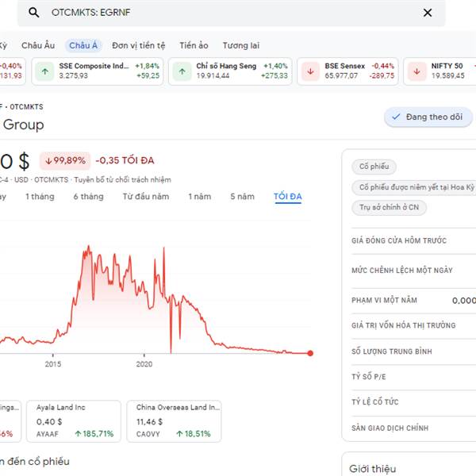476x476 pixels.
Task: Open the Châu Âu market tab
Action: pyautogui.click(x=38, y=45)
